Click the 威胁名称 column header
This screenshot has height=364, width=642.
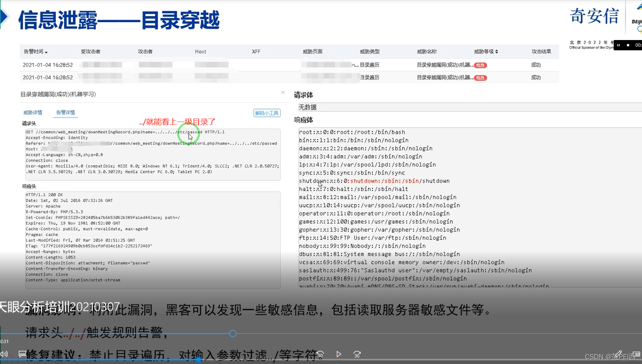pos(427,51)
